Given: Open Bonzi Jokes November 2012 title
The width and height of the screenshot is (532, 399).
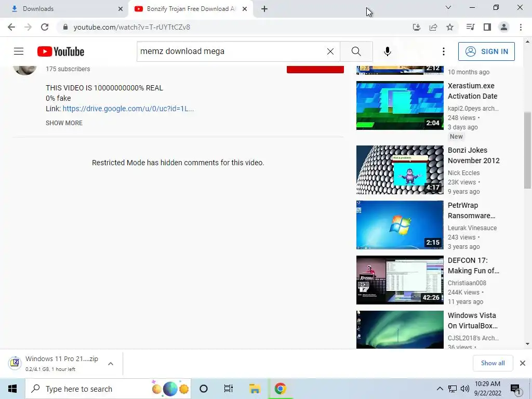Looking at the screenshot, I should (474, 155).
